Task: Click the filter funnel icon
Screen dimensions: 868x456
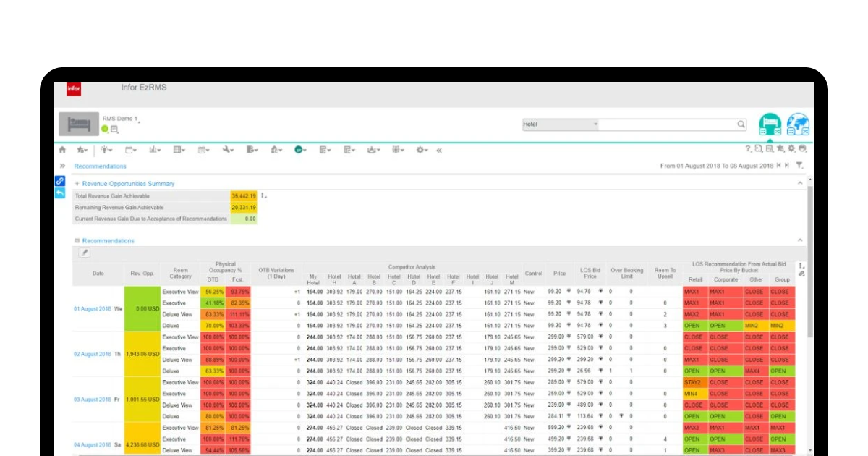Action: pyautogui.click(x=799, y=166)
